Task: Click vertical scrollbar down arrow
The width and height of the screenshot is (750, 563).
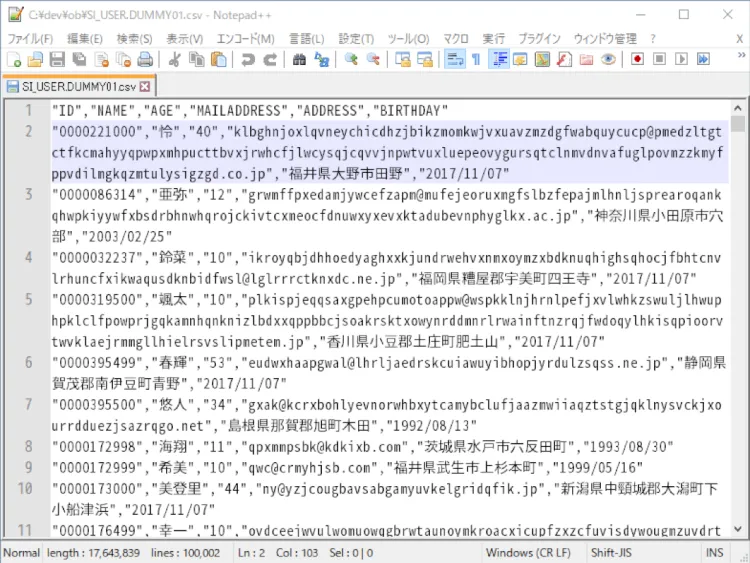Action: point(738,529)
